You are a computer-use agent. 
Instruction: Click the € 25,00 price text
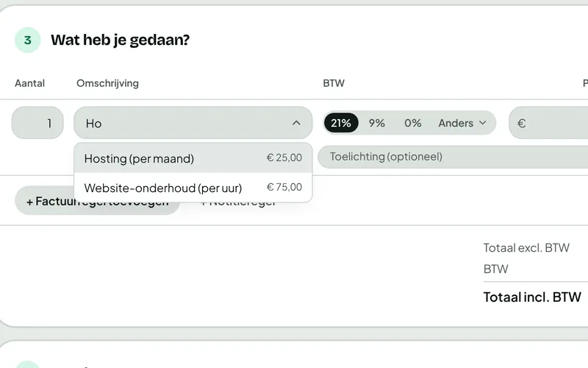284,158
